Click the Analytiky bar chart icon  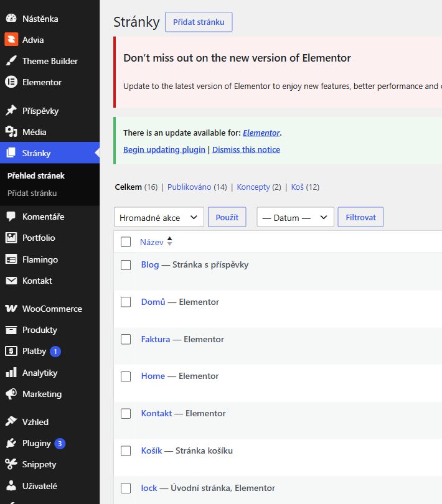[x=11, y=373]
